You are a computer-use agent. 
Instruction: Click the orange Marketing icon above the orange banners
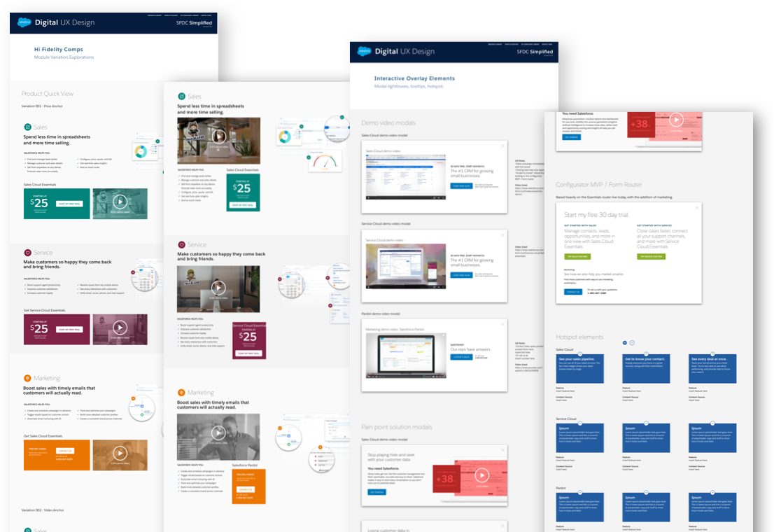click(28, 378)
